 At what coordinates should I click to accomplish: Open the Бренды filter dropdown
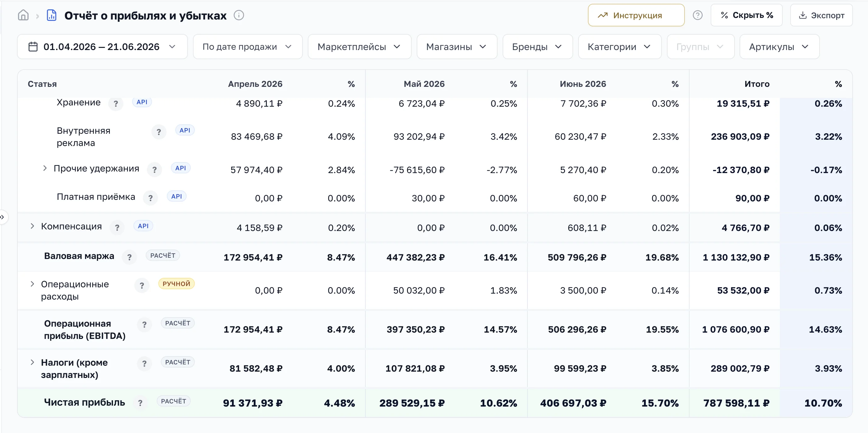pyautogui.click(x=538, y=47)
